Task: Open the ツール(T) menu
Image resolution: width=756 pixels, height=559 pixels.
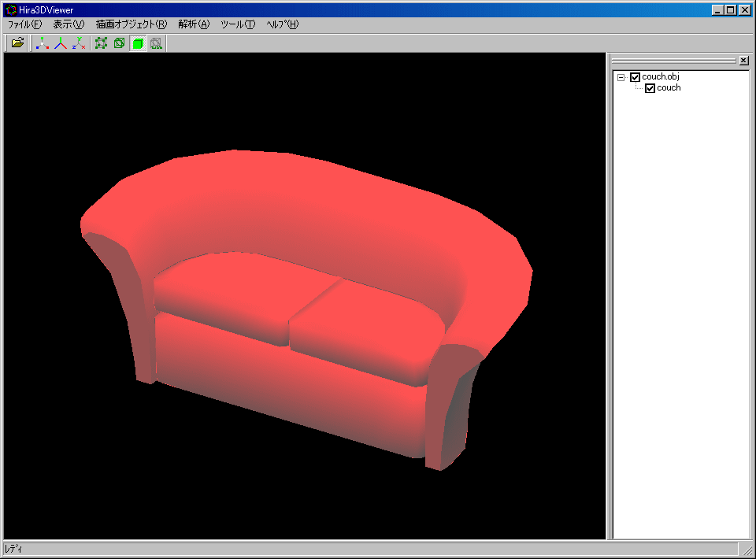Action: 238,24
